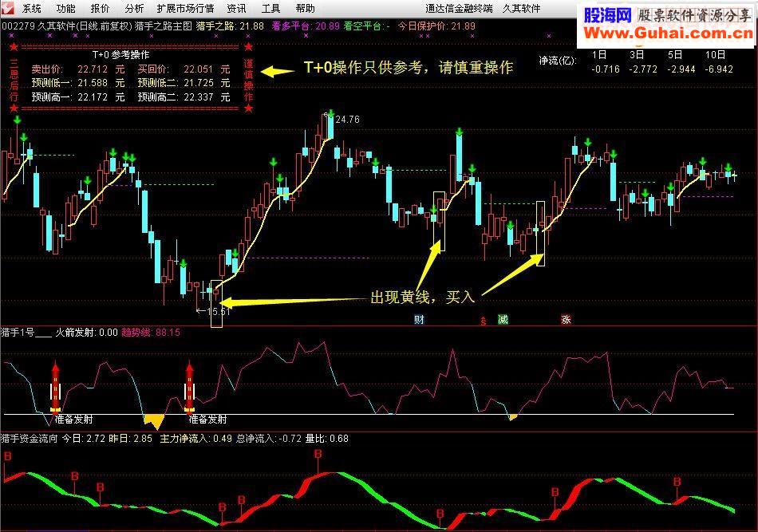Click the 1日 net flow value -0.716
This screenshot has height=532, width=758.
coord(606,69)
